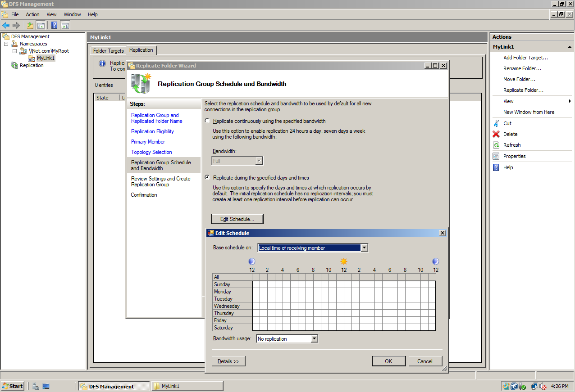This screenshot has width=575, height=392.
Task: Navigate back using the toolbar back arrow
Action: tap(6, 25)
